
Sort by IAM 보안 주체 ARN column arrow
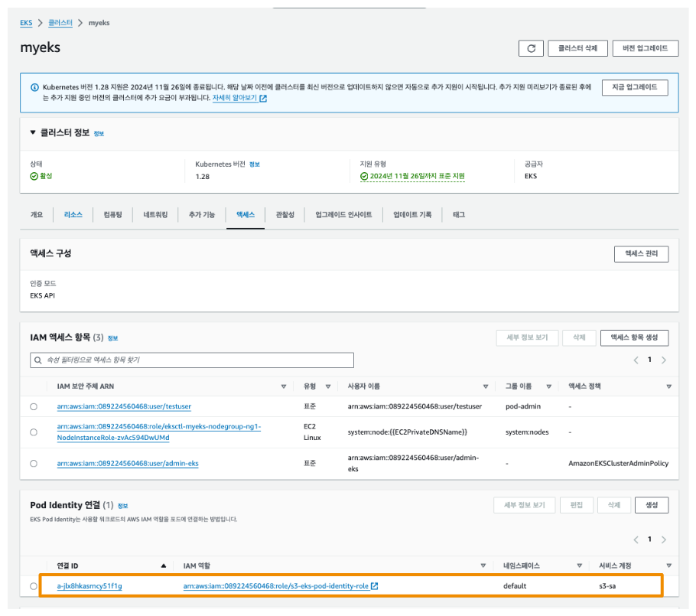(x=284, y=386)
